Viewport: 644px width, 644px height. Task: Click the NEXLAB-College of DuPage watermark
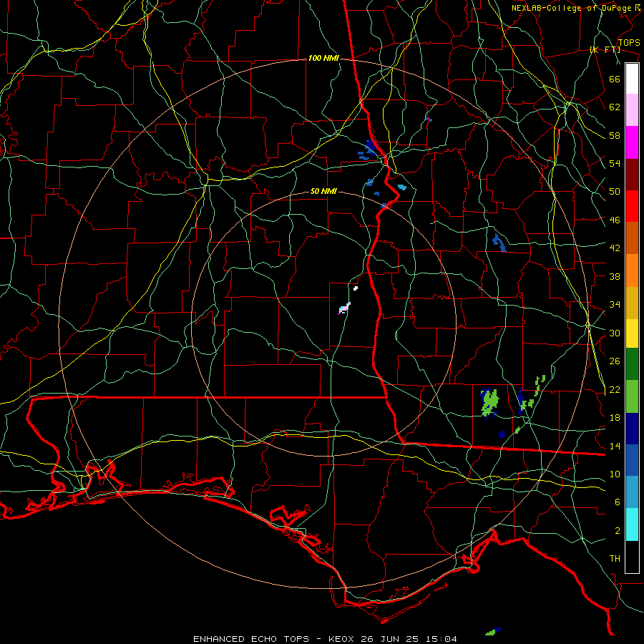coord(576,8)
